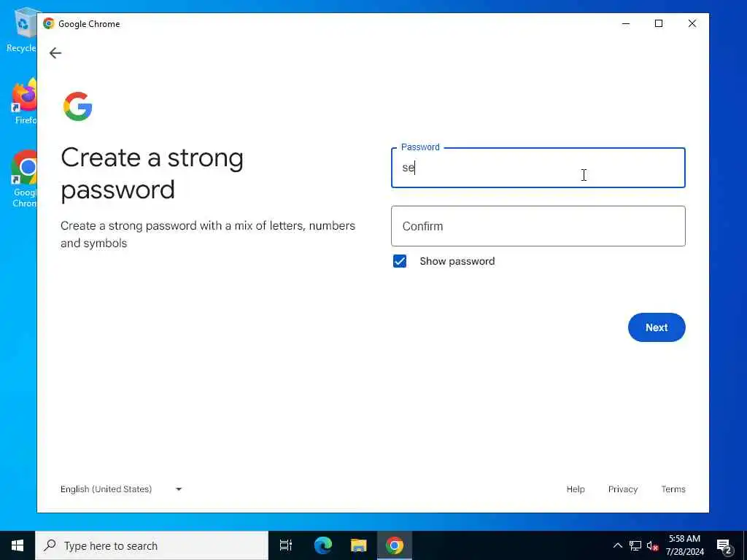Open the Task View icon
Image resolution: width=747 pixels, height=560 pixels.
coord(286,545)
